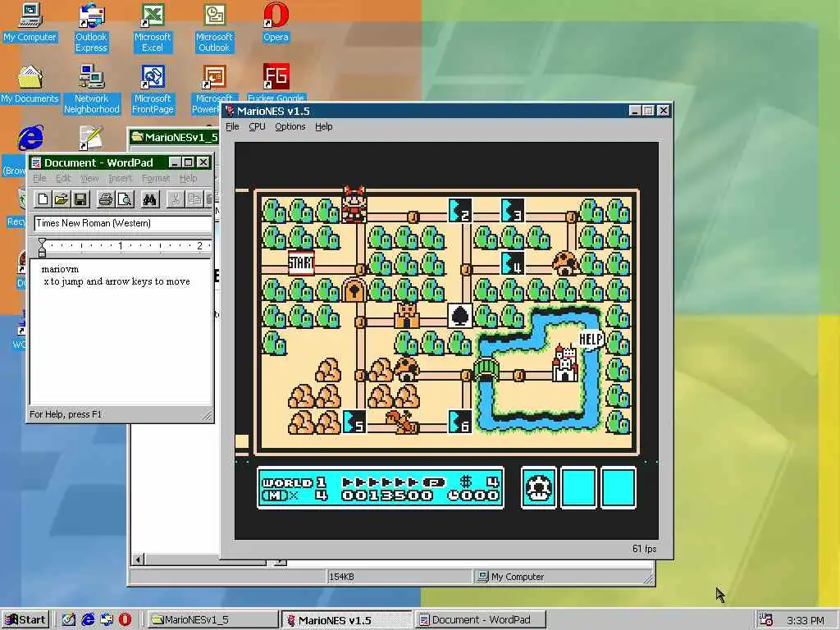Click the indent marker on WordPad ruler
This screenshot has width=840, height=630.
pos(43,247)
